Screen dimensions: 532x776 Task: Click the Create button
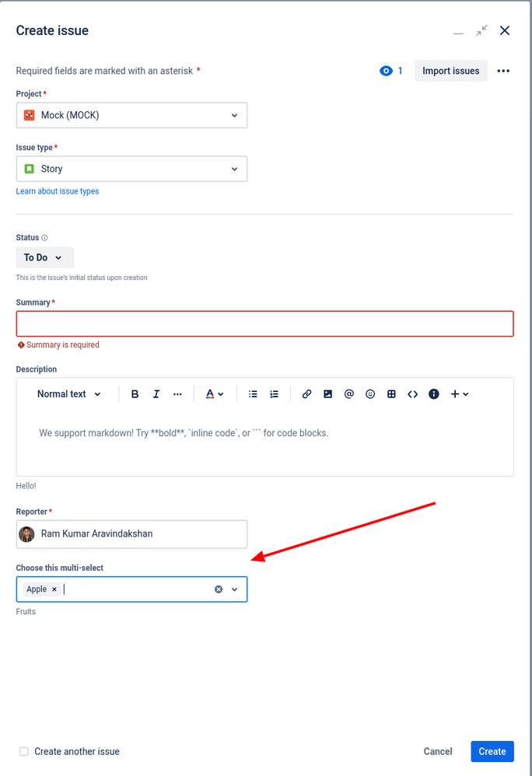[492, 751]
